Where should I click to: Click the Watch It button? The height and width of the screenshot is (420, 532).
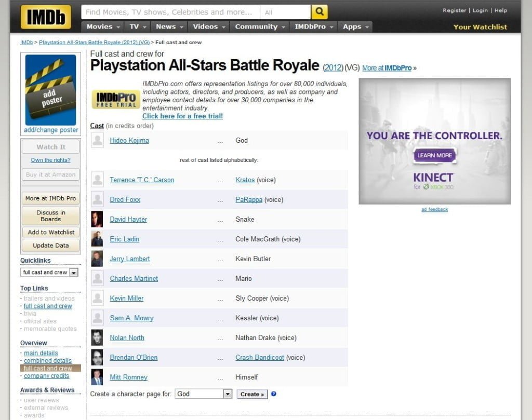[x=51, y=147]
